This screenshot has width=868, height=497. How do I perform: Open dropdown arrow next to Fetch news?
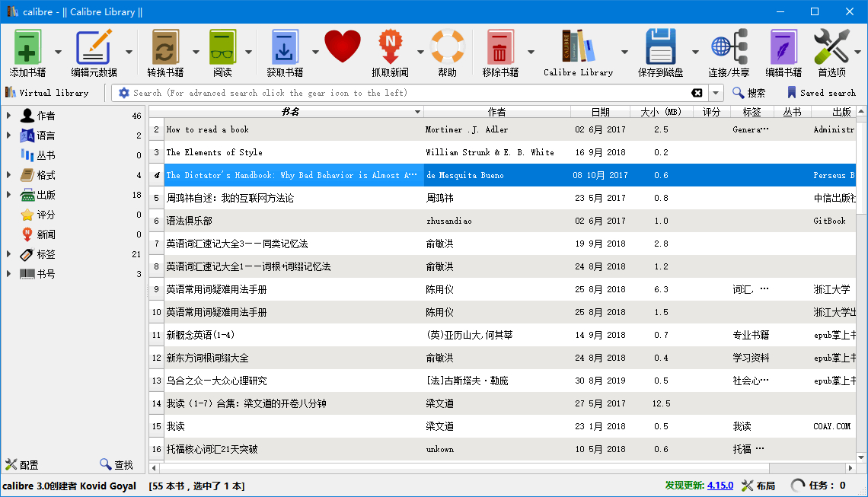420,52
